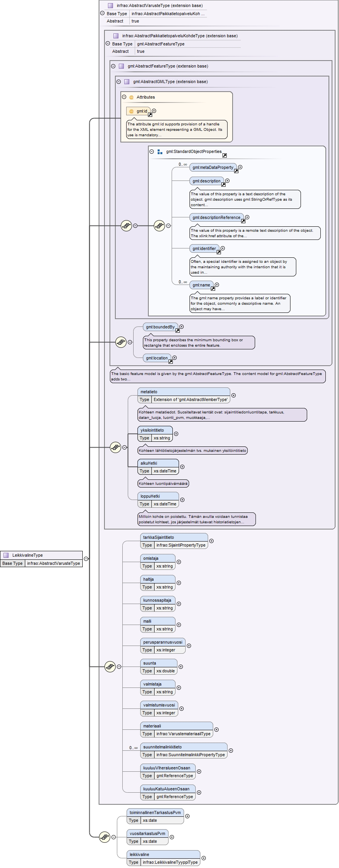
Task: Collapse the LeikkivalineType root node
Action: tap(86, 559)
